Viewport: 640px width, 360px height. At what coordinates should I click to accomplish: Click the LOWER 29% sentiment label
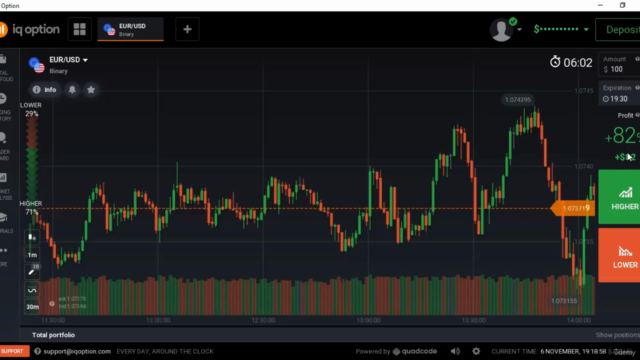pos(31,109)
